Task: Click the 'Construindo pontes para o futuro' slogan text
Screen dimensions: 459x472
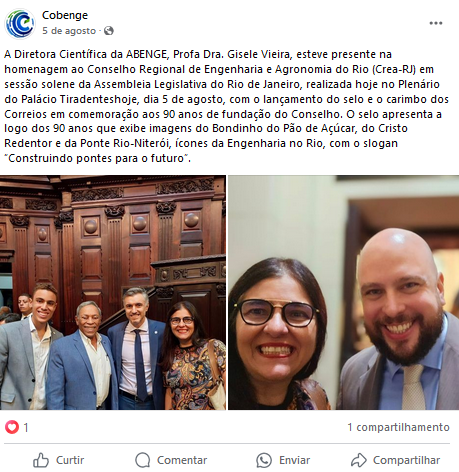Action: pyautogui.click(x=96, y=158)
